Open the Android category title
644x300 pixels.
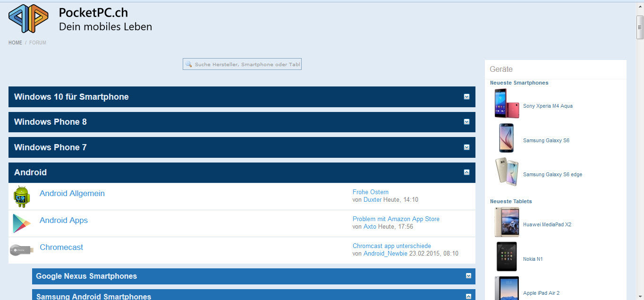pyautogui.click(x=30, y=172)
